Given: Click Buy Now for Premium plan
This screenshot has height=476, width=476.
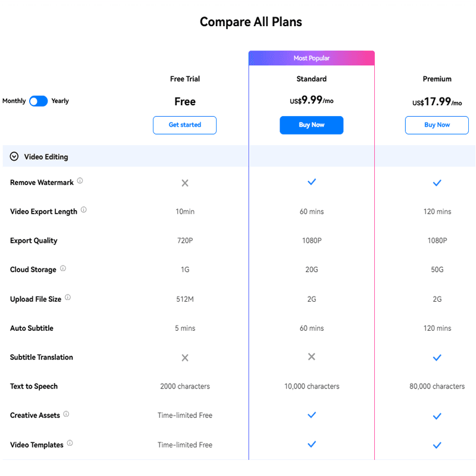Looking at the screenshot, I should pos(437,125).
